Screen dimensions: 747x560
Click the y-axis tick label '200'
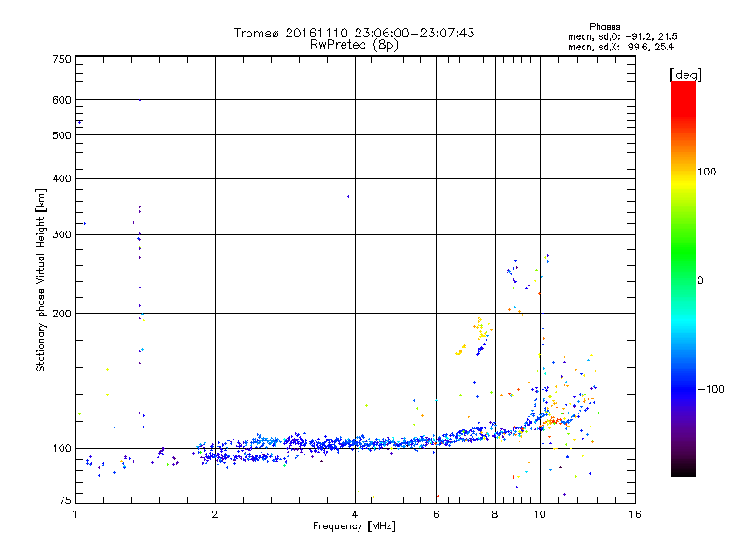62,314
